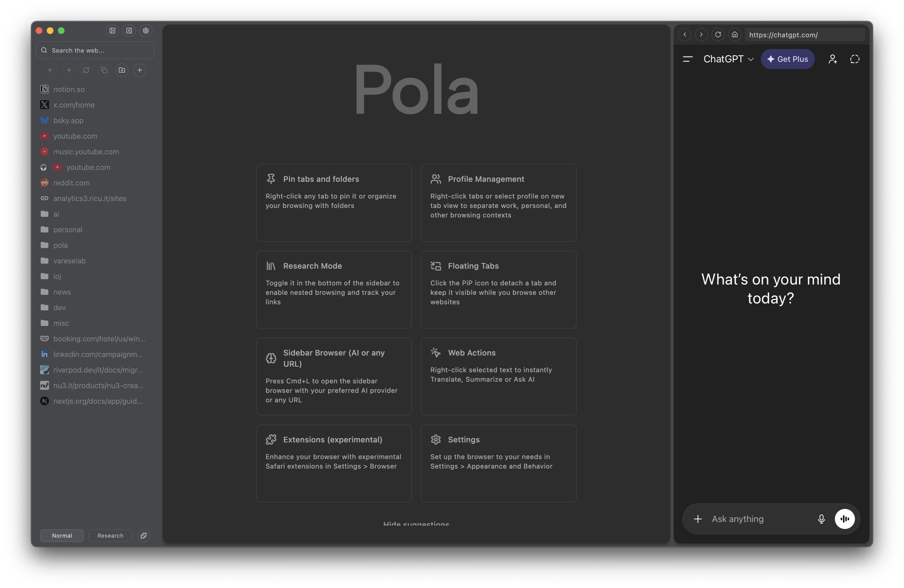
Task: Open a new tab with the plus icon
Action: pos(139,70)
